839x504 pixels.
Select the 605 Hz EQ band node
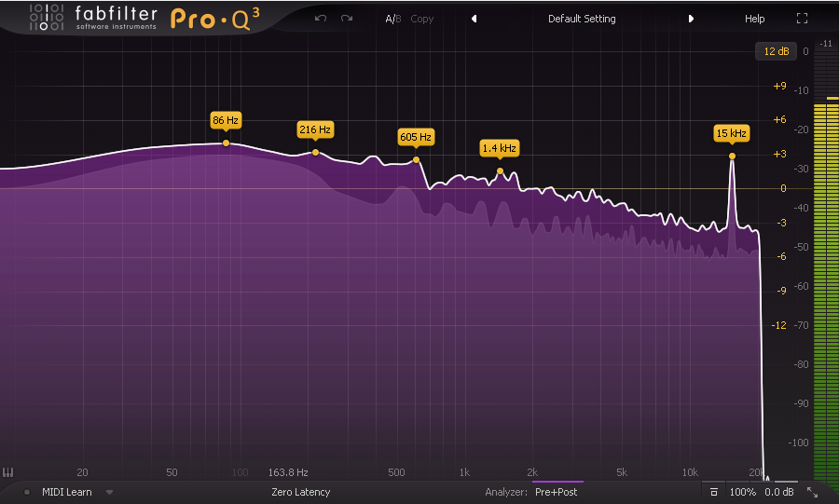point(417,160)
